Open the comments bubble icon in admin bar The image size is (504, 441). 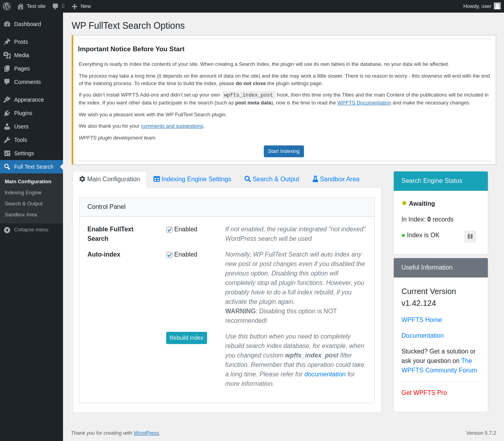pos(56,6)
